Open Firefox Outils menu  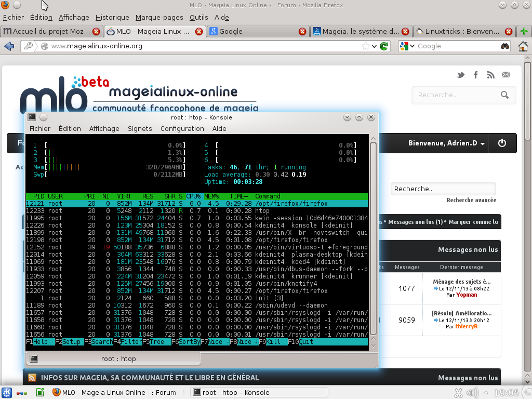pyautogui.click(x=199, y=17)
